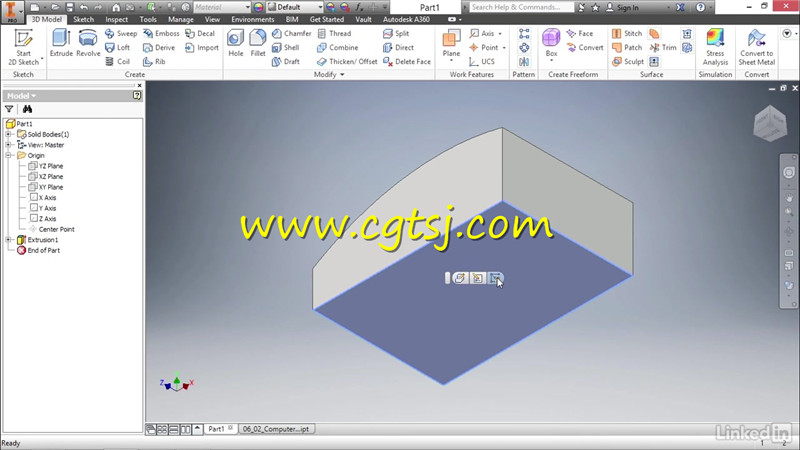Switch to the Manage tab
The height and width of the screenshot is (450, 800).
coord(181,19)
